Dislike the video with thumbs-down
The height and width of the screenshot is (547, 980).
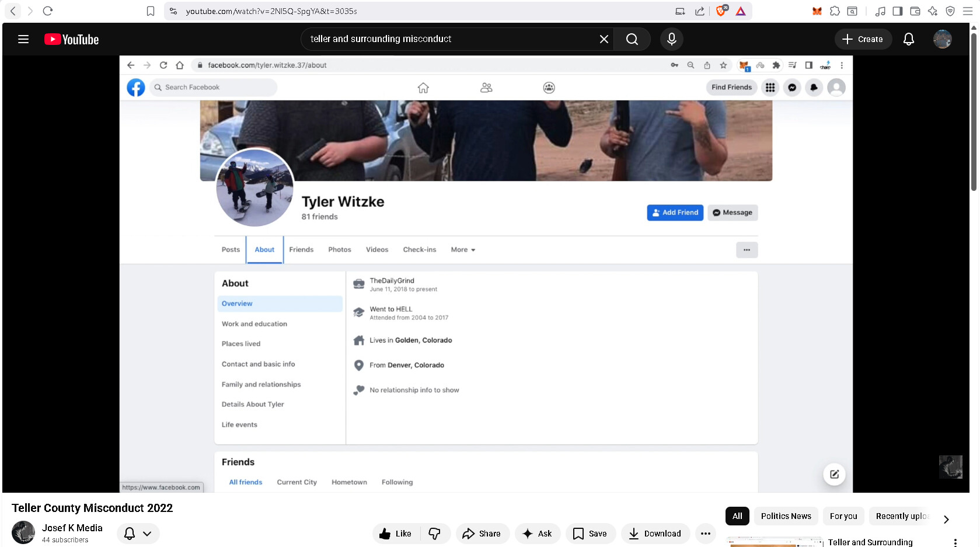(435, 534)
